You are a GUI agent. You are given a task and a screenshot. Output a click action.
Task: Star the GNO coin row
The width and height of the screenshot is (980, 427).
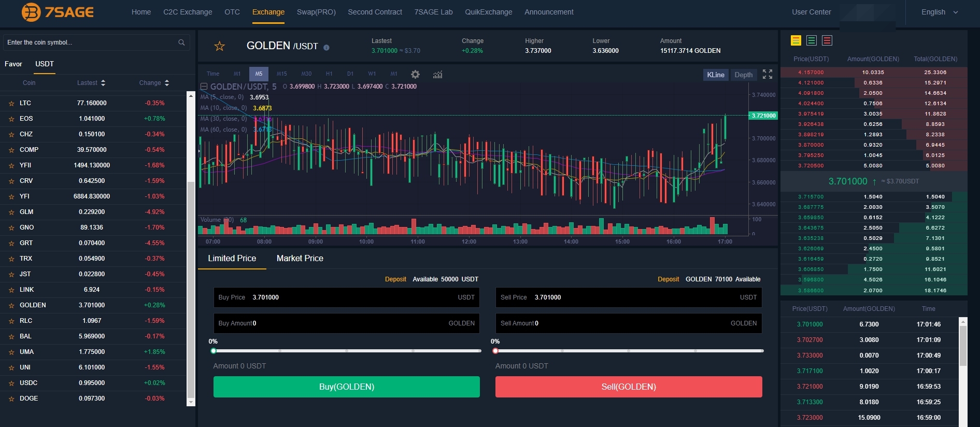pos(11,228)
